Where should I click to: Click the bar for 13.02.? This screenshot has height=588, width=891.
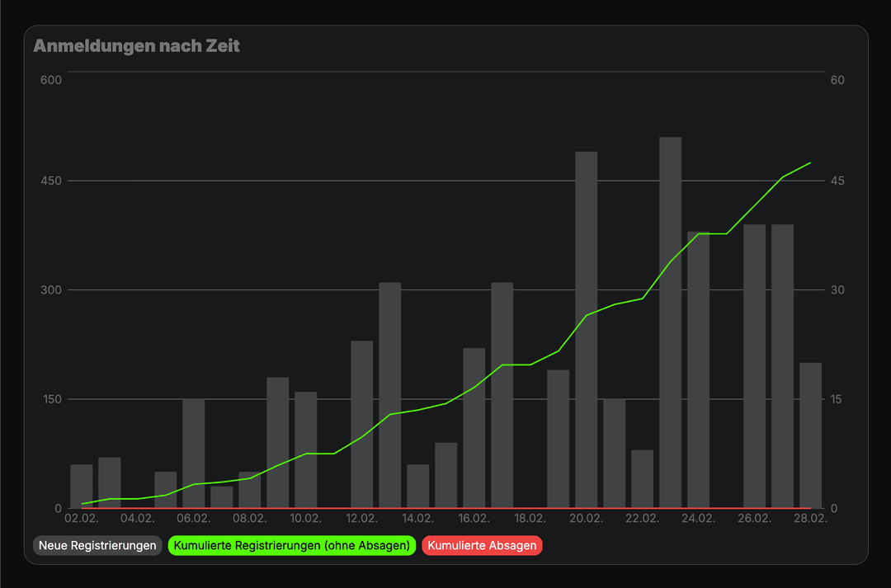pyautogui.click(x=390, y=396)
